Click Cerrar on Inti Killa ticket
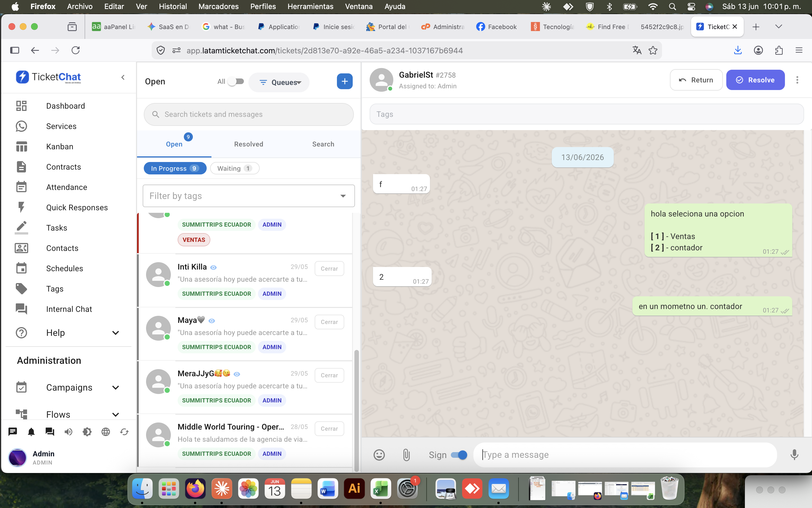Viewport: 812px width, 508px height. point(329,268)
